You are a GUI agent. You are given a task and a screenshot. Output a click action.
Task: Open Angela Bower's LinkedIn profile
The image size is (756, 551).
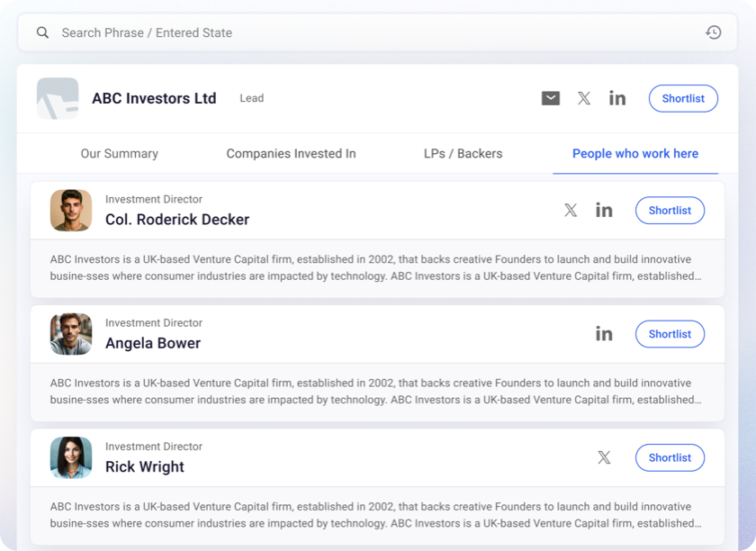604,333
